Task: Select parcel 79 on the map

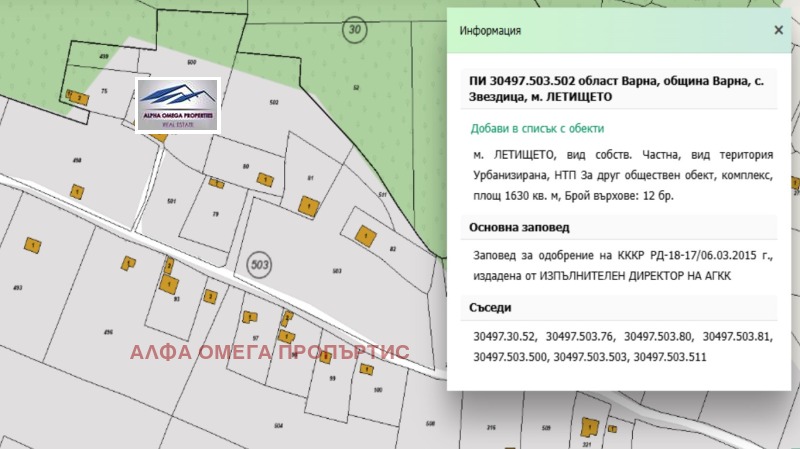Action: point(215,214)
